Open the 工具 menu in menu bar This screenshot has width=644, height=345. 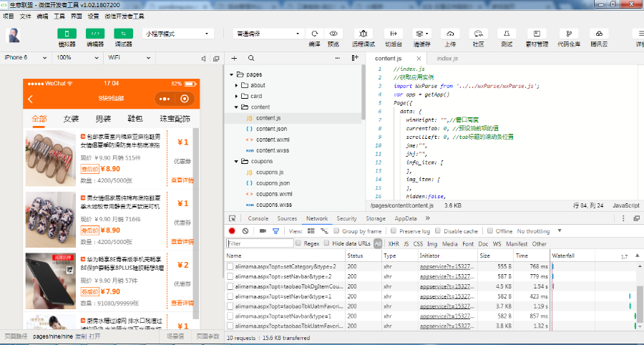[59, 16]
